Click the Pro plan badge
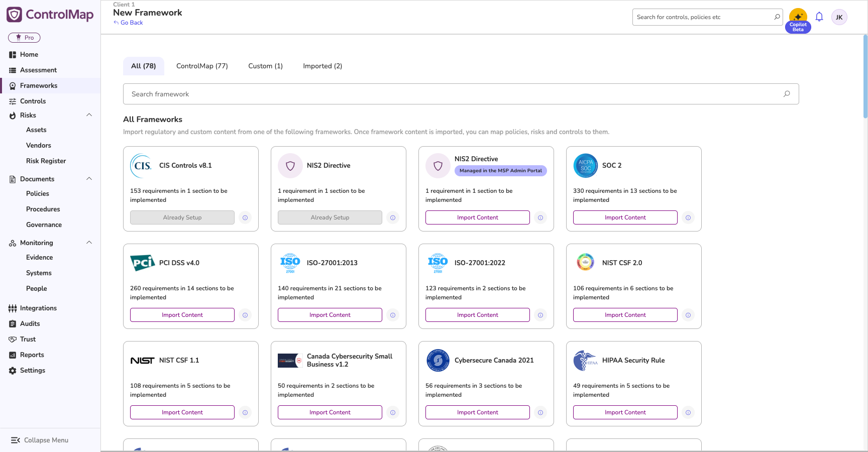The height and width of the screenshot is (452, 868). 24,38
